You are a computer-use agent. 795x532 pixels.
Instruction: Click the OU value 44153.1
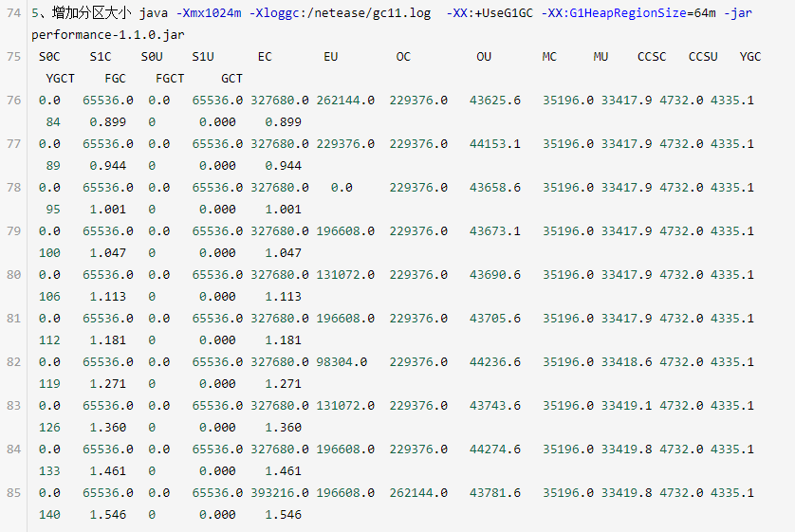[x=495, y=143]
